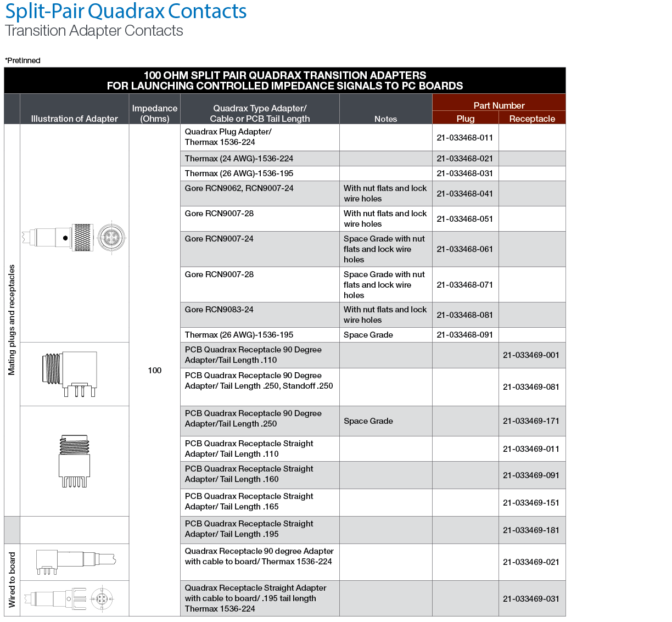Select receptacle part number 21-033469-181
This screenshot has height=622, width=672.
pos(531,530)
